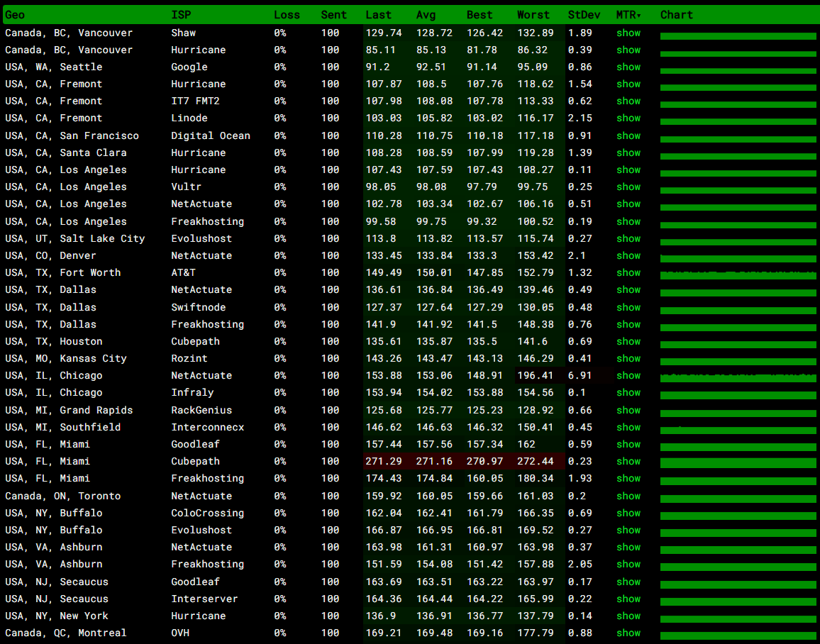Select the 'Interserver' ISP cell

point(204,599)
